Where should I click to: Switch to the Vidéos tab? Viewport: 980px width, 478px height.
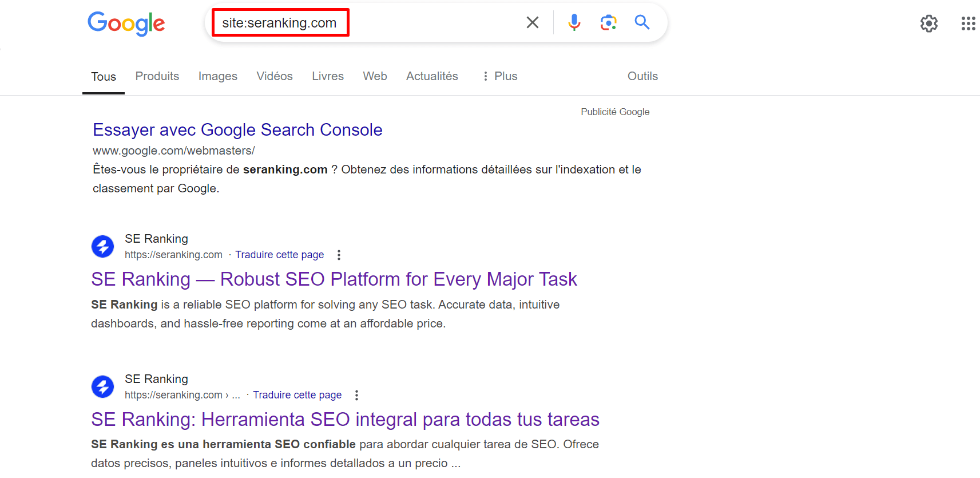(x=275, y=76)
